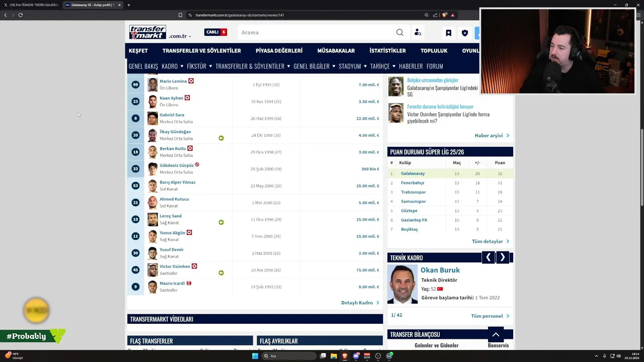The width and height of the screenshot is (644, 362).
Task: Open PİYASA DEĞERLERİ menu
Action: pos(279,51)
